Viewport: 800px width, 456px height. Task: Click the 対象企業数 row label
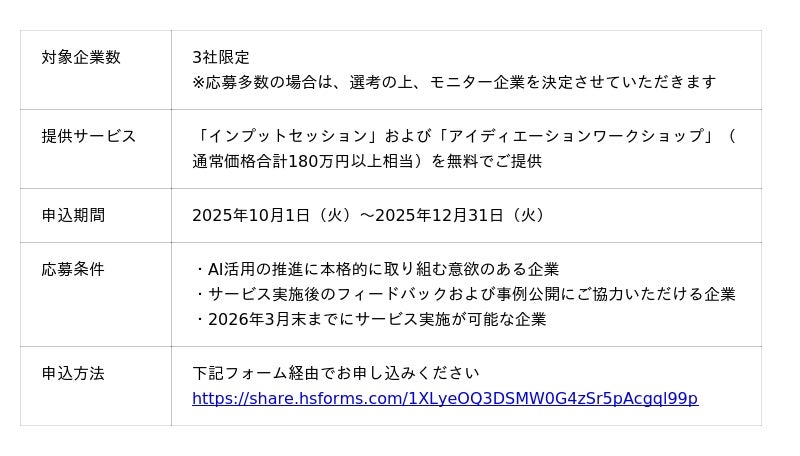[x=81, y=58]
